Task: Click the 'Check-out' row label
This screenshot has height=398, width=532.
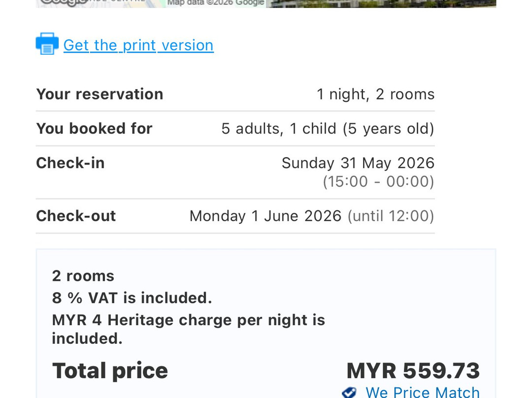Action: tap(76, 216)
